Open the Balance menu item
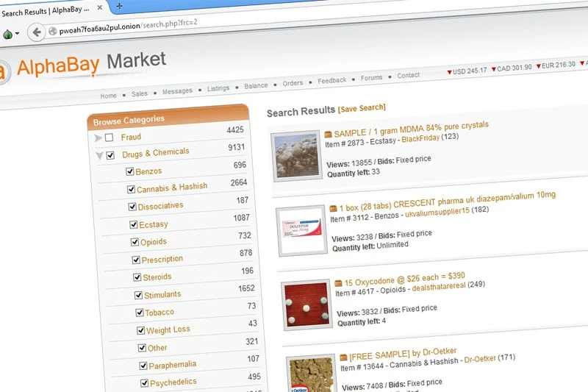 point(256,85)
